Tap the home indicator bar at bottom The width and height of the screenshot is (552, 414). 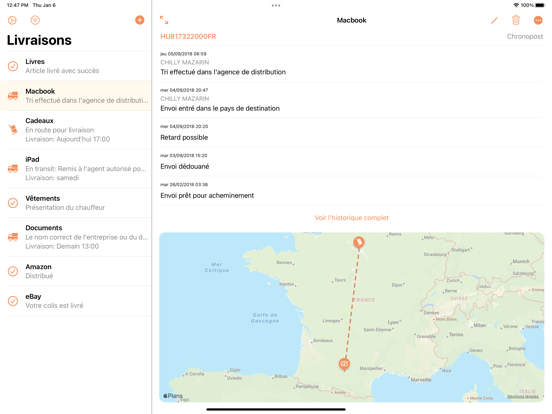276,409
